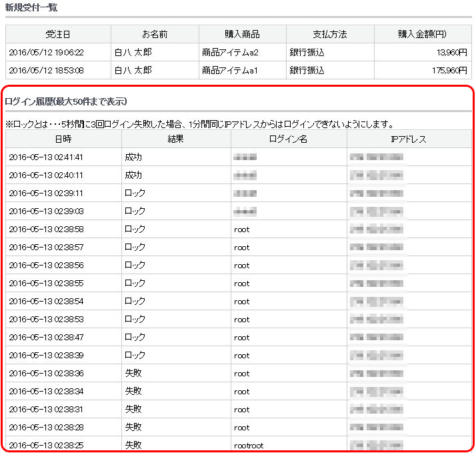Select login time 2016-05-13 02:38:57
476x453 pixels.
coord(46,248)
